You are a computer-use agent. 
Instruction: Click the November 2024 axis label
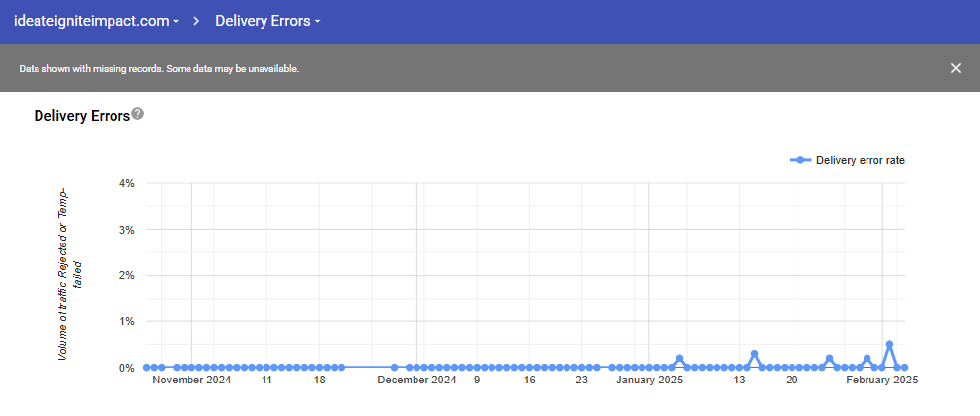[x=191, y=380]
